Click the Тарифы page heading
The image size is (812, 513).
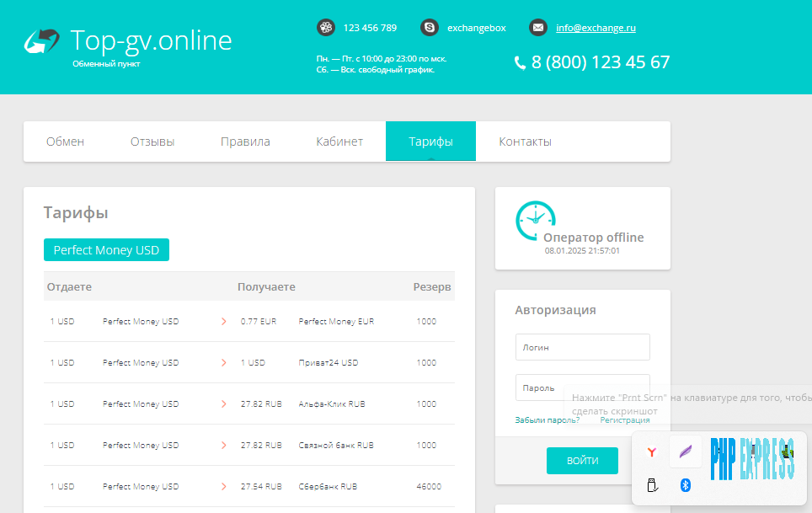pyautogui.click(x=76, y=213)
